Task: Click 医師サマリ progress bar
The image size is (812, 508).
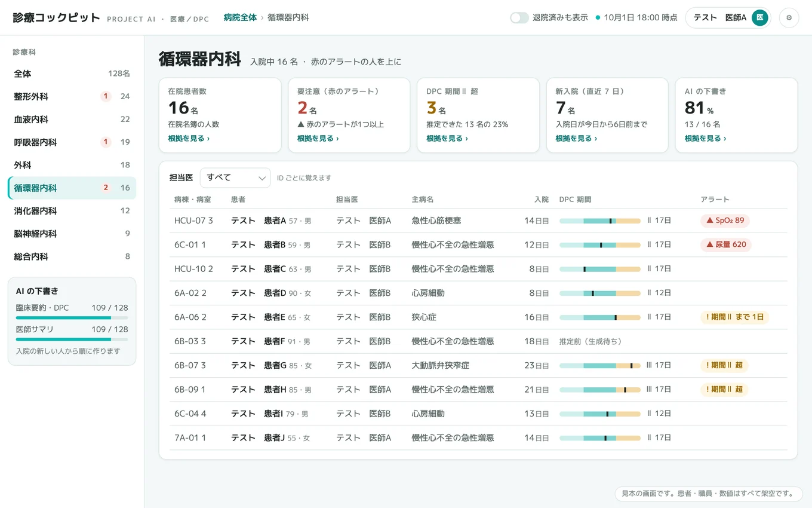Action: [72, 339]
